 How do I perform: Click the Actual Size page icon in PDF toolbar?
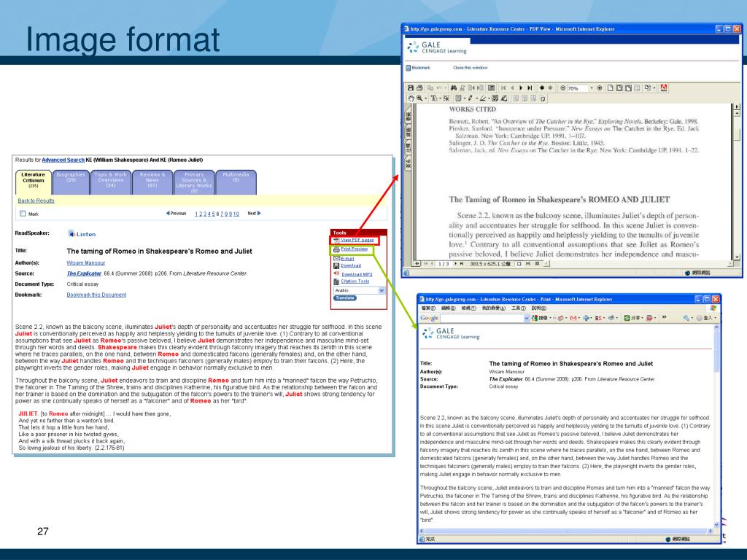(611, 87)
